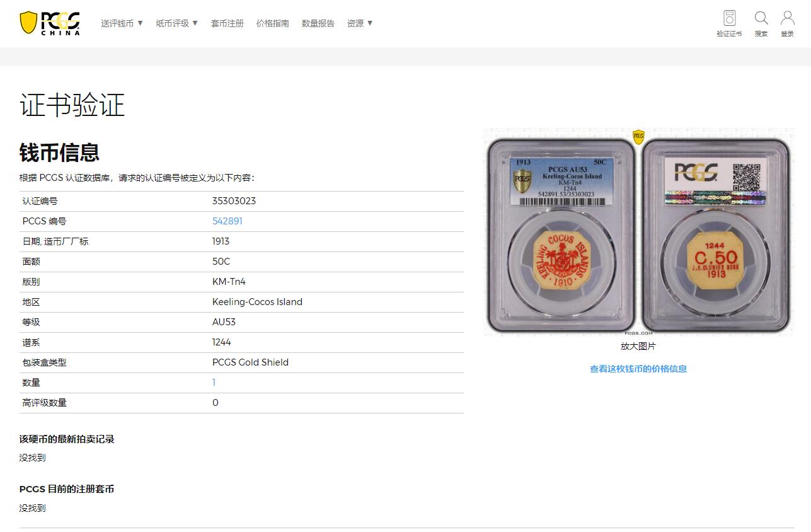Screen dimensions: 811x532
Task: Click the PCGS China logo
Action: pos(50,23)
